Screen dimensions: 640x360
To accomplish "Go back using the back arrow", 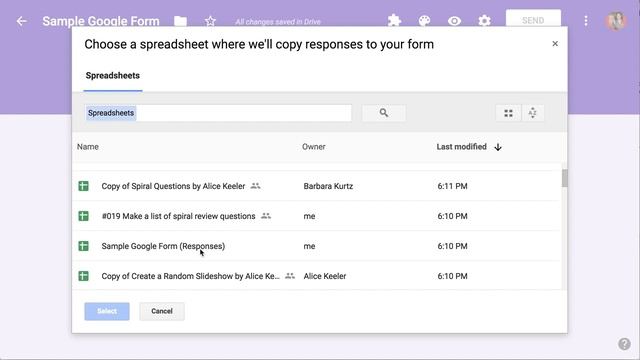I will pyautogui.click(x=22, y=21).
